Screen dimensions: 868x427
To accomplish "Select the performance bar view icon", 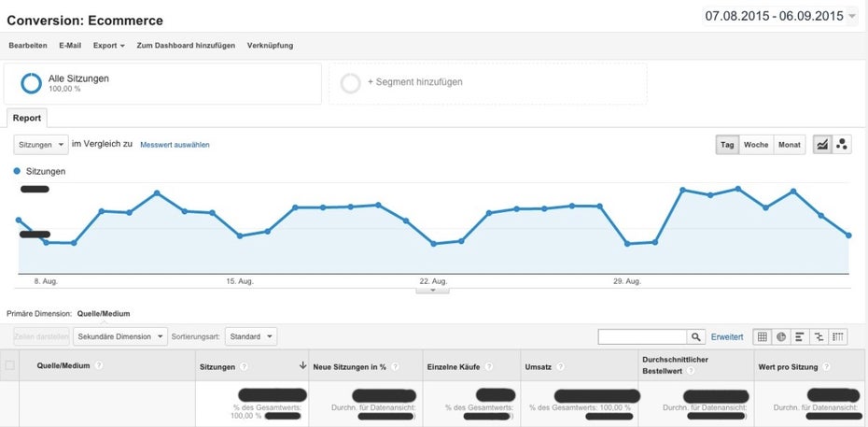I will coord(800,336).
